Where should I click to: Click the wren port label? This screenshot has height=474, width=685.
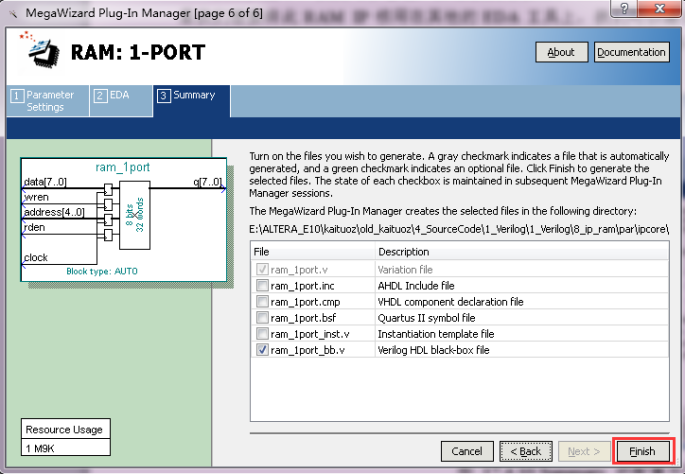[x=36, y=197]
